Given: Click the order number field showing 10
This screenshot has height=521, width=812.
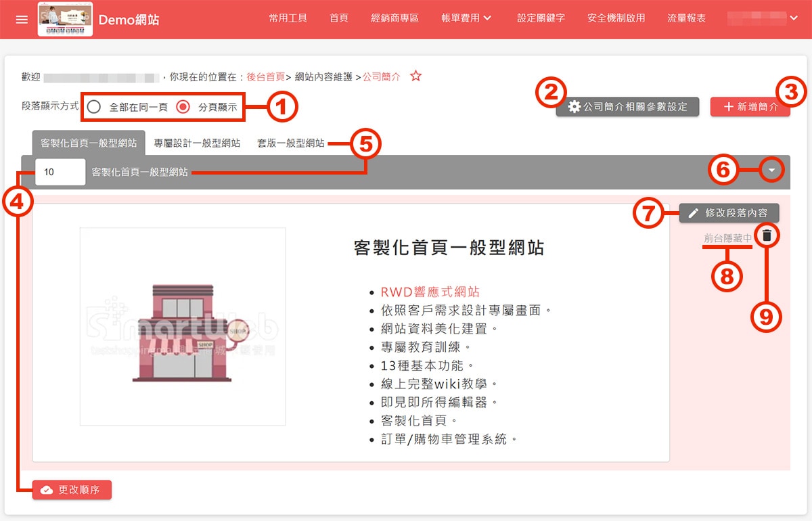Looking at the screenshot, I should [x=60, y=172].
